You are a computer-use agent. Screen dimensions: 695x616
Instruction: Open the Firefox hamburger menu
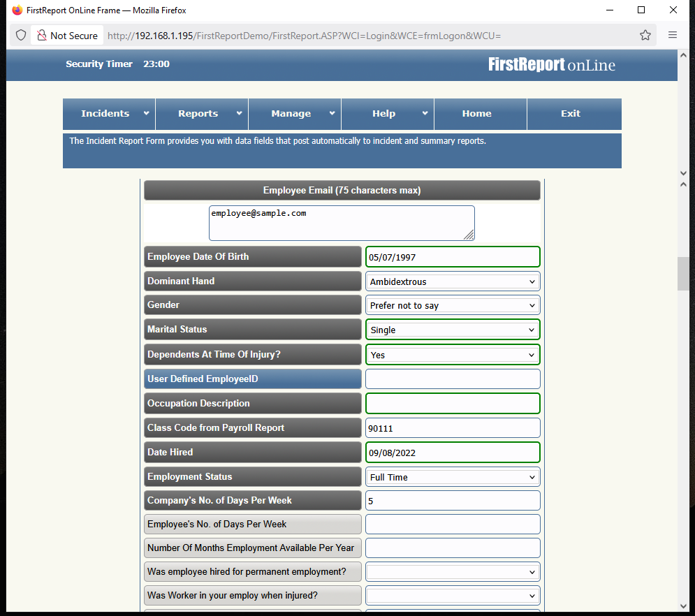coord(673,35)
